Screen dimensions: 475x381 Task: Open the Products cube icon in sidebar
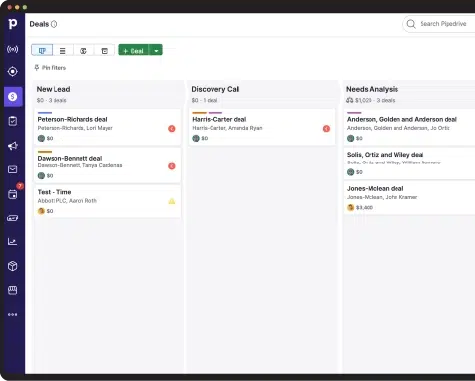click(x=13, y=266)
